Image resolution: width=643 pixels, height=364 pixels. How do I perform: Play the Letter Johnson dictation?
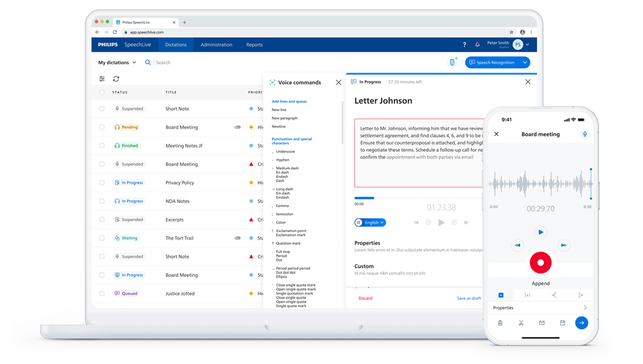tap(441, 222)
